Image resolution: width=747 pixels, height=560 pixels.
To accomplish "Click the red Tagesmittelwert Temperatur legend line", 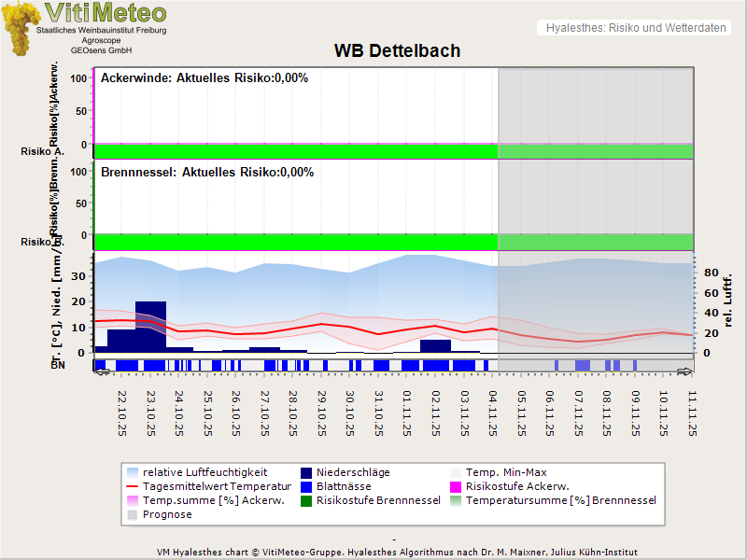I will [x=132, y=487].
